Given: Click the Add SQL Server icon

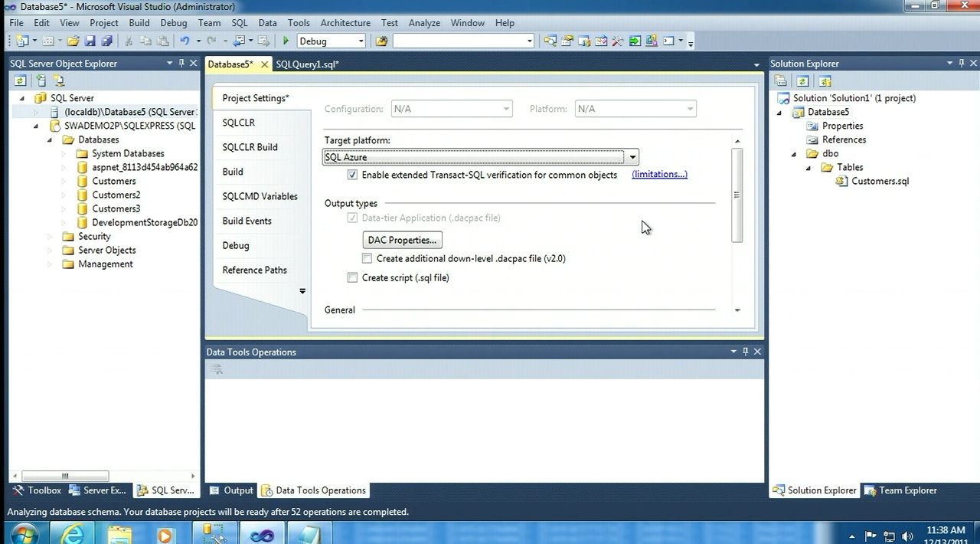Looking at the screenshot, I should point(41,81).
